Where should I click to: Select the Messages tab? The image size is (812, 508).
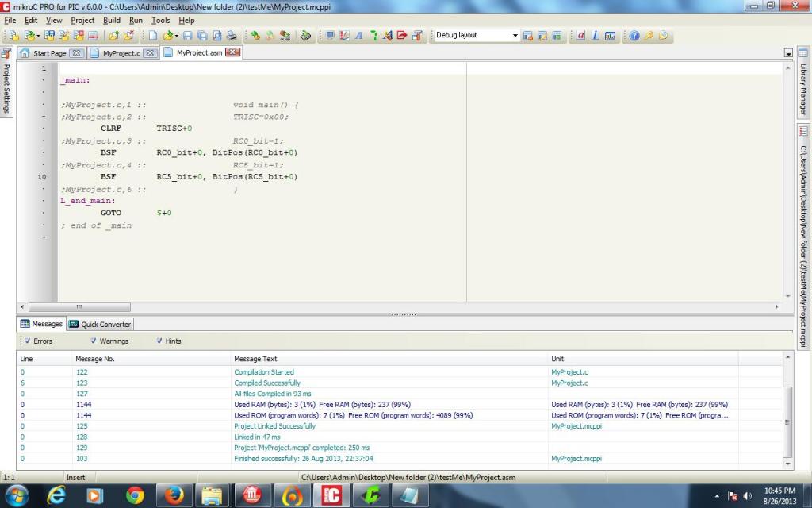[41, 324]
